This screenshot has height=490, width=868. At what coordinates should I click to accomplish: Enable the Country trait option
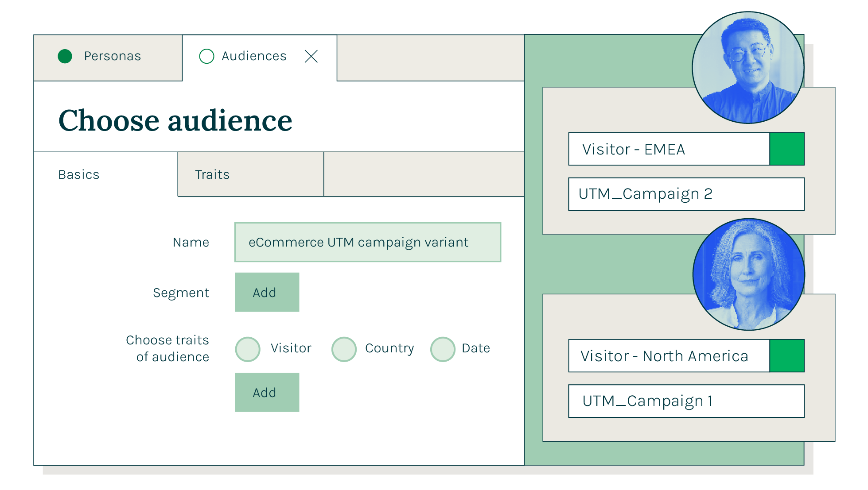pos(344,349)
